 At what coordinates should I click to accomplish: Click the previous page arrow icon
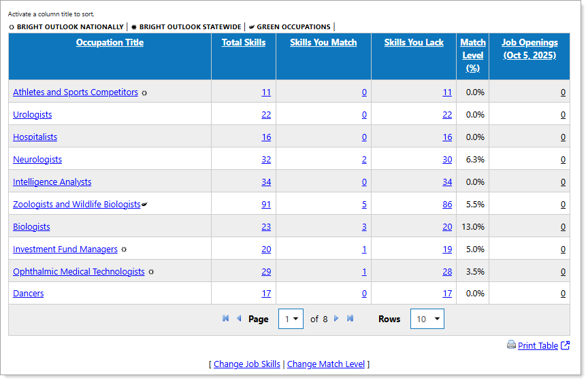pyautogui.click(x=239, y=319)
